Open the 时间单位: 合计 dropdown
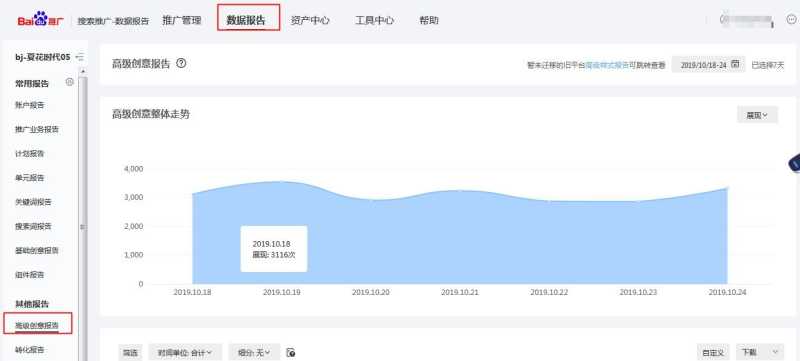800x361 pixels. (x=186, y=352)
